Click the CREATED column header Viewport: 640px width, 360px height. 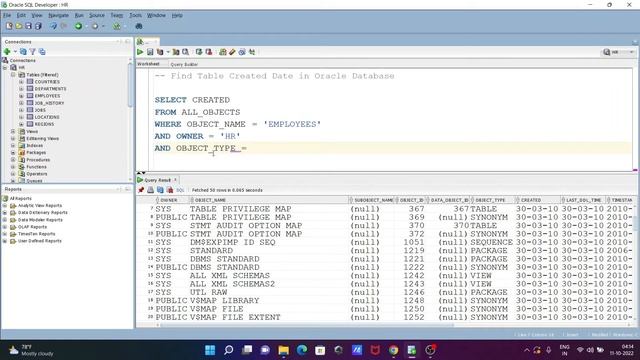click(538, 200)
